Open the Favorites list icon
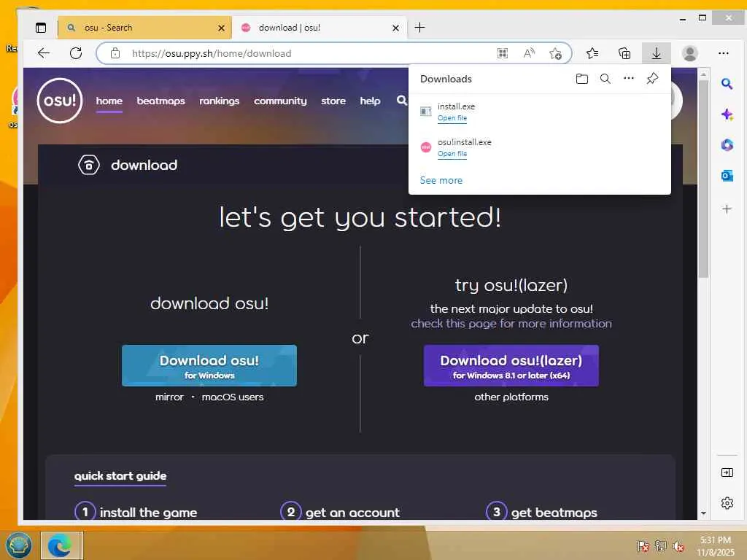 pyautogui.click(x=592, y=53)
